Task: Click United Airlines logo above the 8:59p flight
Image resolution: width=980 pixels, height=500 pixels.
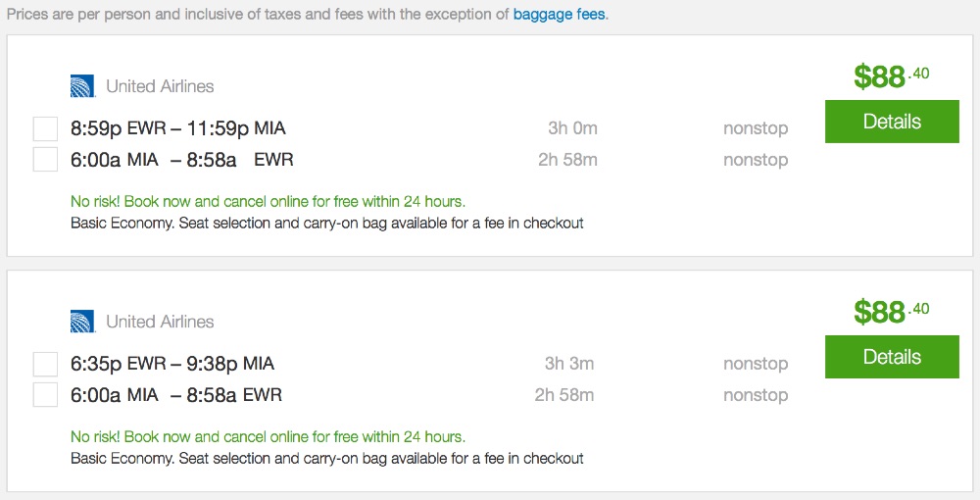Action: click(x=82, y=86)
